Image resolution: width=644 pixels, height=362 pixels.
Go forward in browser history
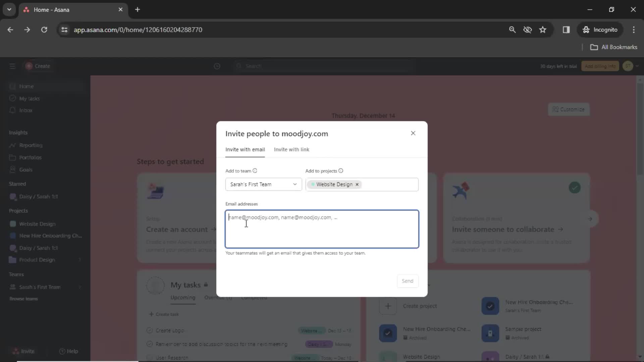click(27, 29)
